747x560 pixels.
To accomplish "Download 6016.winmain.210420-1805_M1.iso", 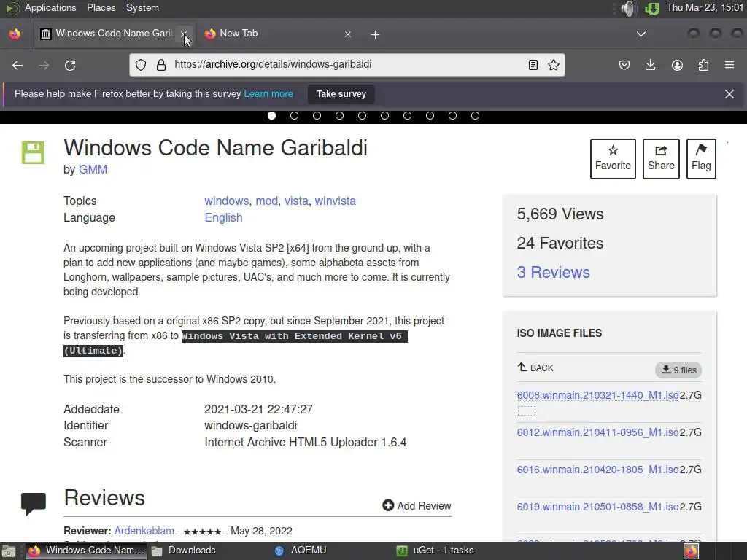I will (x=598, y=470).
